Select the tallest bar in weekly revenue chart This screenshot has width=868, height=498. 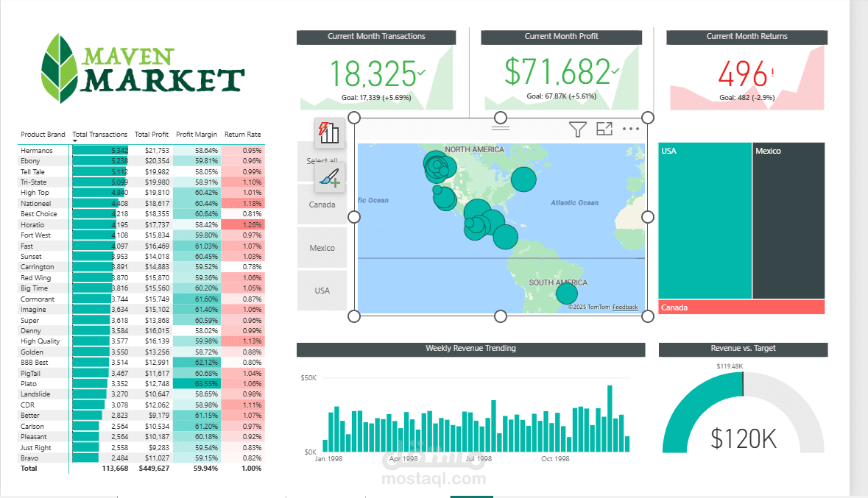click(x=610, y=419)
